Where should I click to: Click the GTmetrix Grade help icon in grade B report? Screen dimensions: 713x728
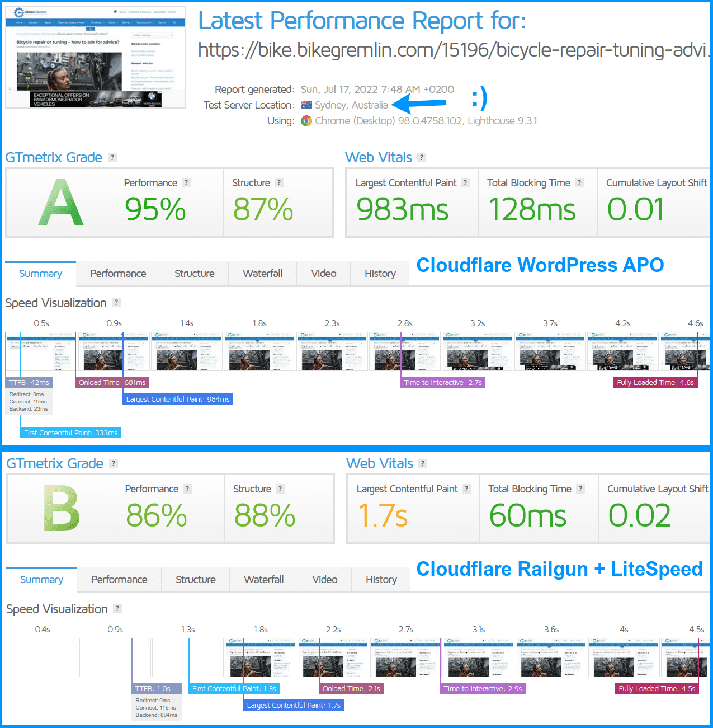[114, 464]
